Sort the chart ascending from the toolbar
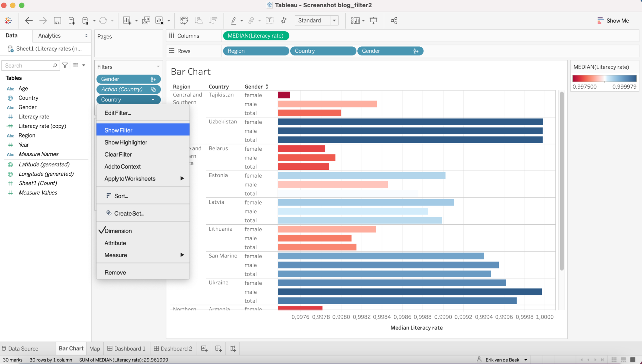Screen dimensions: 642x364 click(x=199, y=20)
